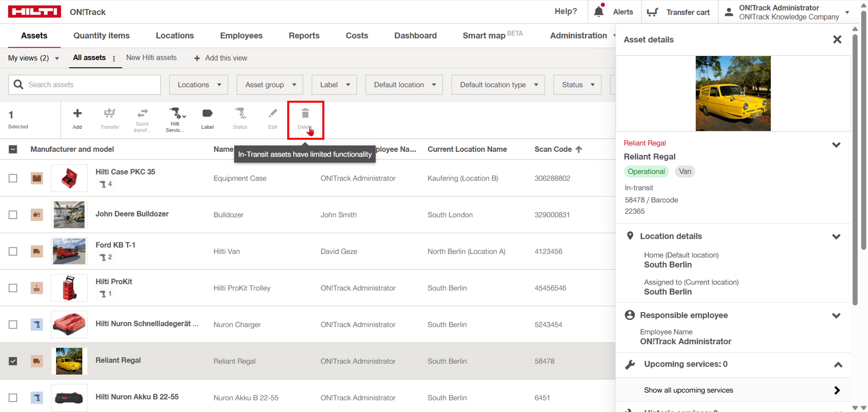868x412 pixels.
Task: Open the Status filter dropdown
Action: pyautogui.click(x=577, y=85)
